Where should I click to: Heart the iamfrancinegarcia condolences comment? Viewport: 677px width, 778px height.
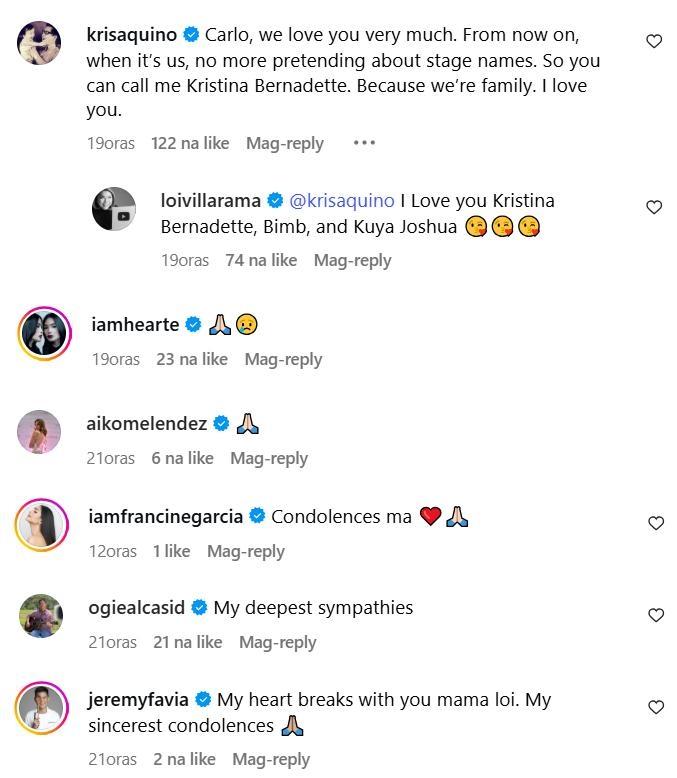click(x=656, y=523)
